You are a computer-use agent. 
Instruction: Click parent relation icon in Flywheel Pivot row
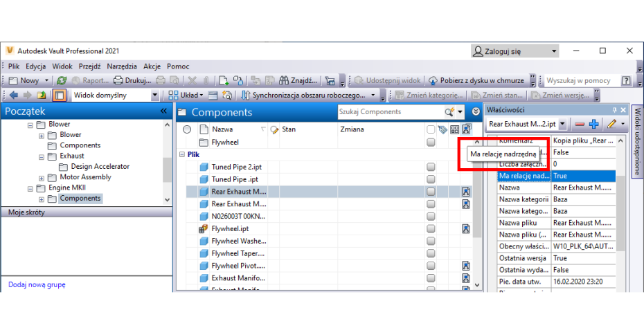pos(466,266)
